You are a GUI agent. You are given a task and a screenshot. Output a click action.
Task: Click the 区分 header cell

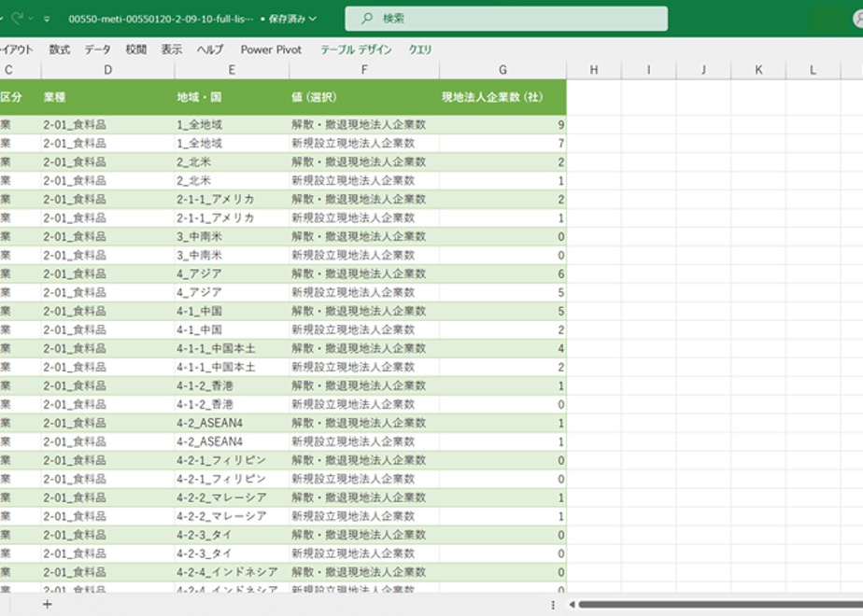21,97
